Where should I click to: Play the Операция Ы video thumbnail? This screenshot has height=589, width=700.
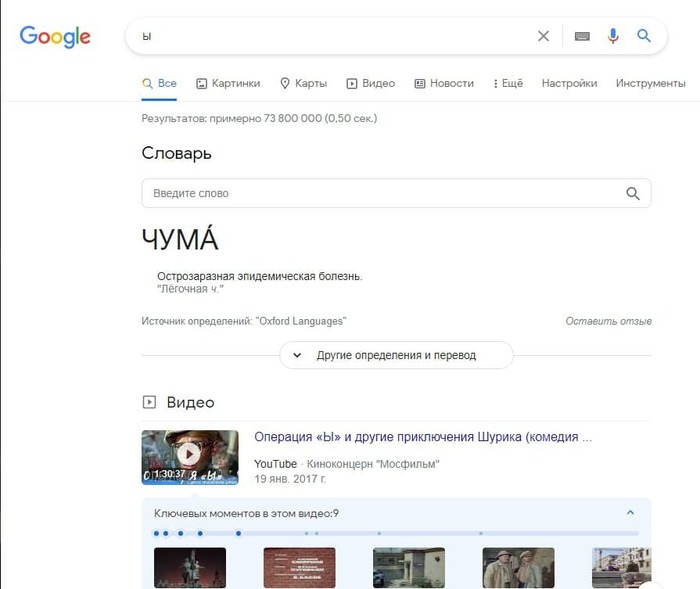[190, 457]
